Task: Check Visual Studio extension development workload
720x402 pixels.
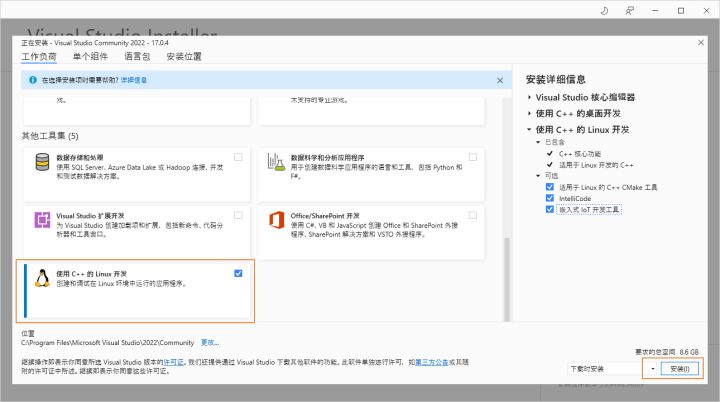Action: 238,215
